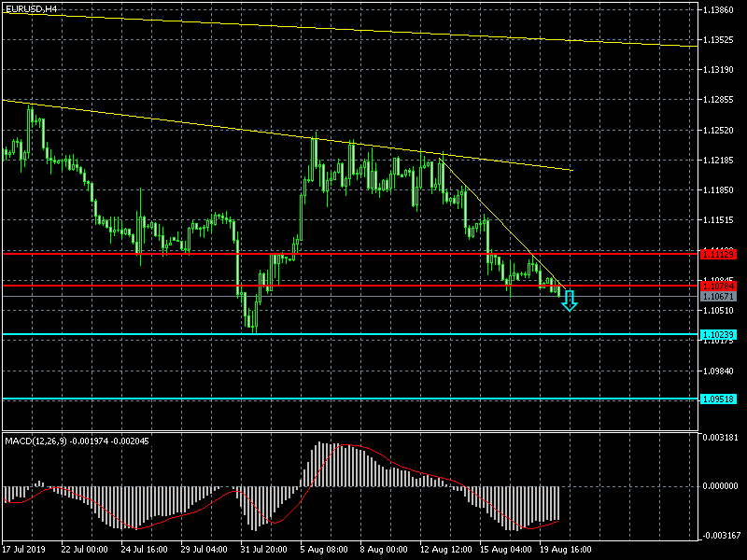The image size is (747, 560).
Task: Click the gray 1.10671 current price tag
Action: click(718, 296)
